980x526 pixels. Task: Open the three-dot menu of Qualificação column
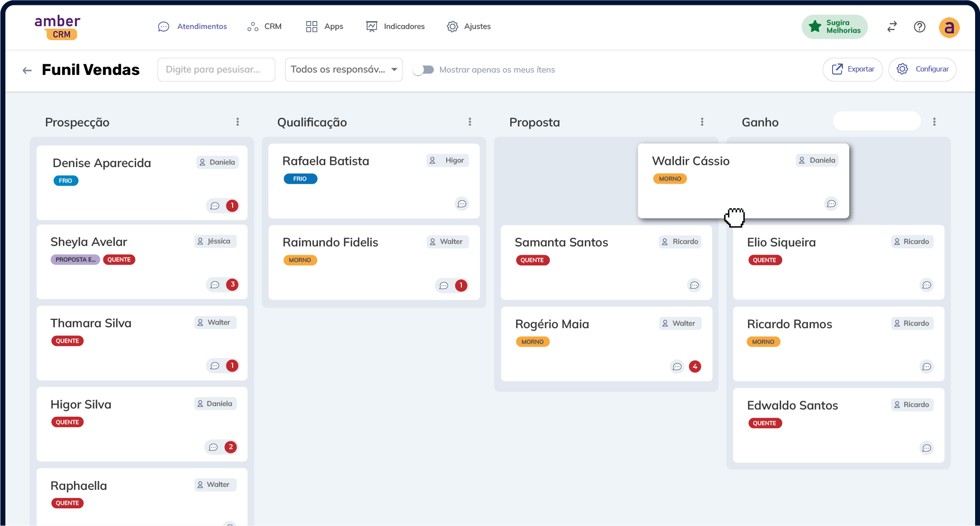[x=470, y=121]
